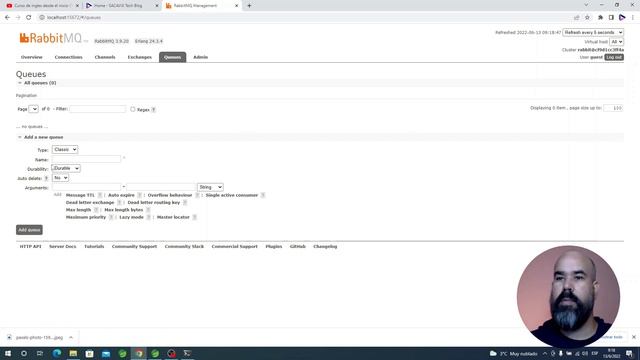Select the Queues tab

coord(172,57)
